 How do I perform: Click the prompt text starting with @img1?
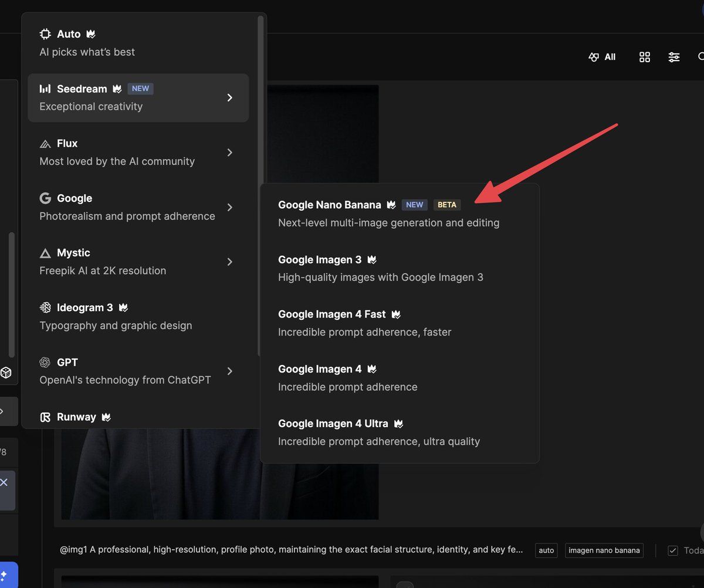pos(292,550)
